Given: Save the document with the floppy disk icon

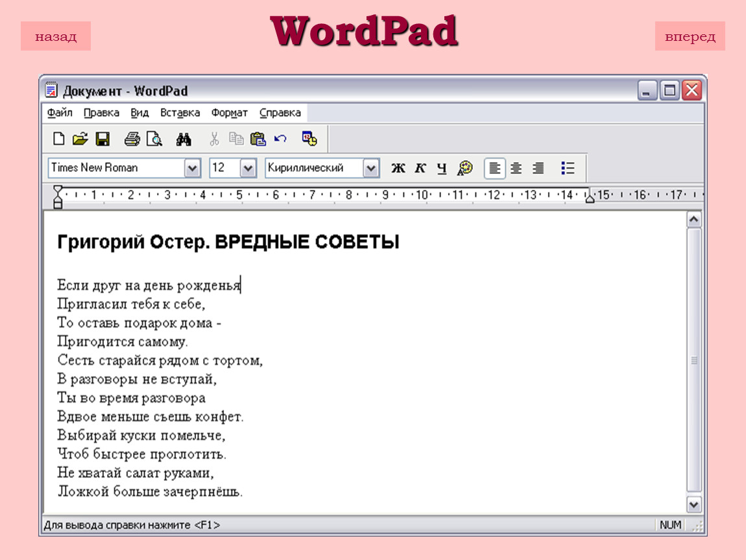Looking at the screenshot, I should (x=102, y=139).
